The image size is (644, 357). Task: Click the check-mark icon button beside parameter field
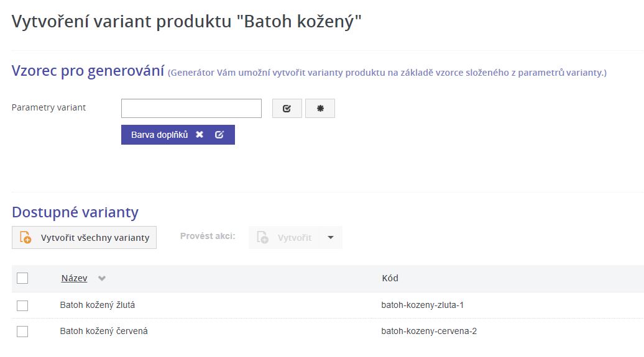click(287, 108)
